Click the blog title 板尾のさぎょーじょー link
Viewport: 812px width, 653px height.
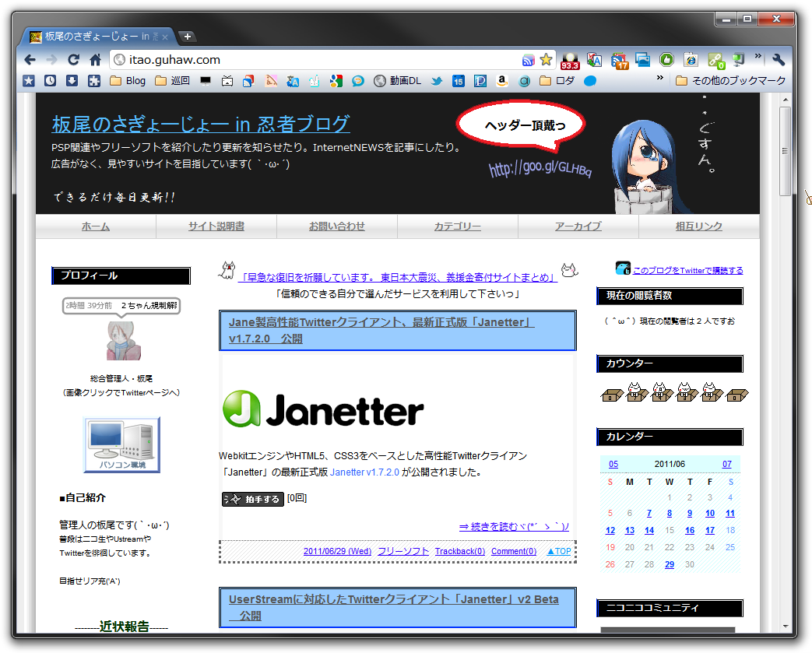(200, 125)
